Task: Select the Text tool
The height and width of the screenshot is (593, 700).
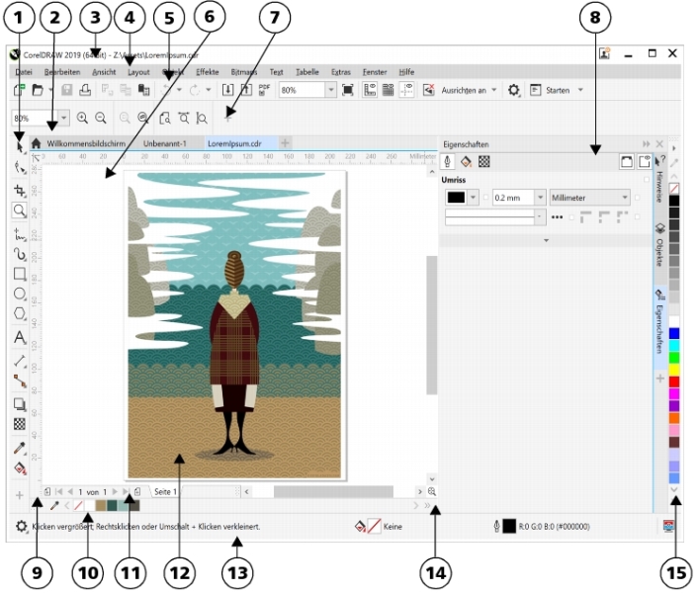Action: pyautogui.click(x=20, y=338)
